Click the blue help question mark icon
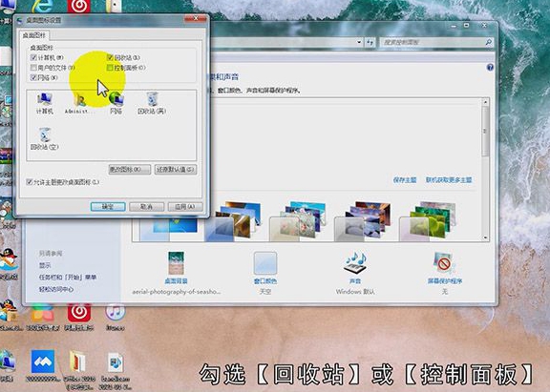 pyautogui.click(x=490, y=68)
